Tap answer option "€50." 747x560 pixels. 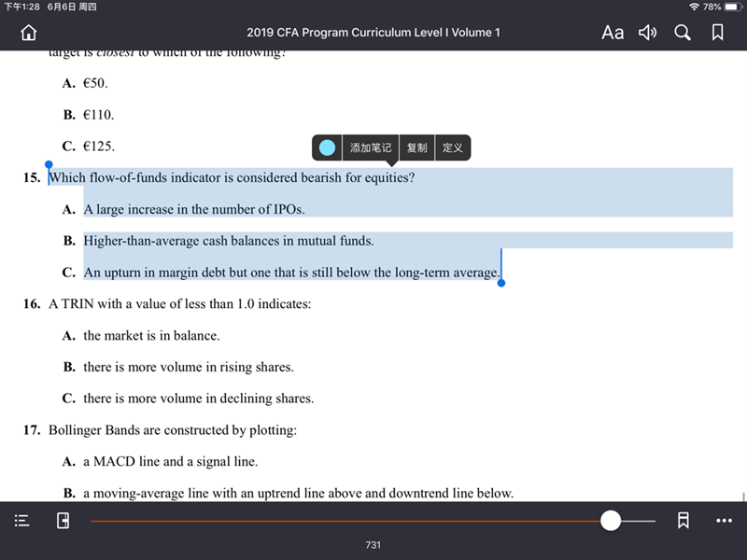coord(96,83)
